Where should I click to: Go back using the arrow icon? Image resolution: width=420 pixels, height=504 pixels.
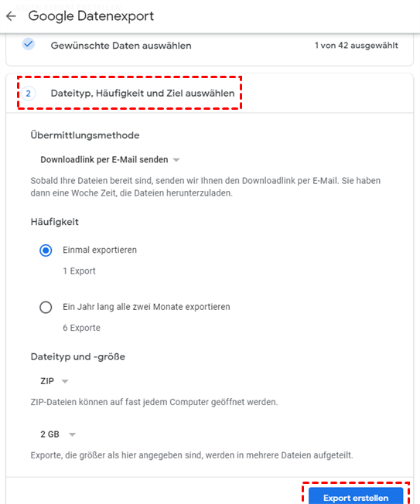click(x=11, y=16)
